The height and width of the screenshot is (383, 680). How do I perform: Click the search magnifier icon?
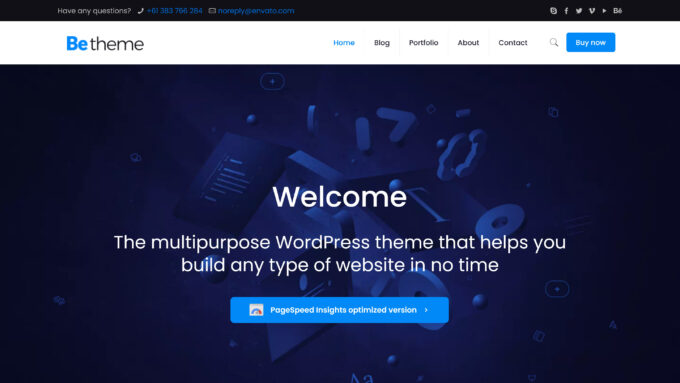(x=554, y=43)
